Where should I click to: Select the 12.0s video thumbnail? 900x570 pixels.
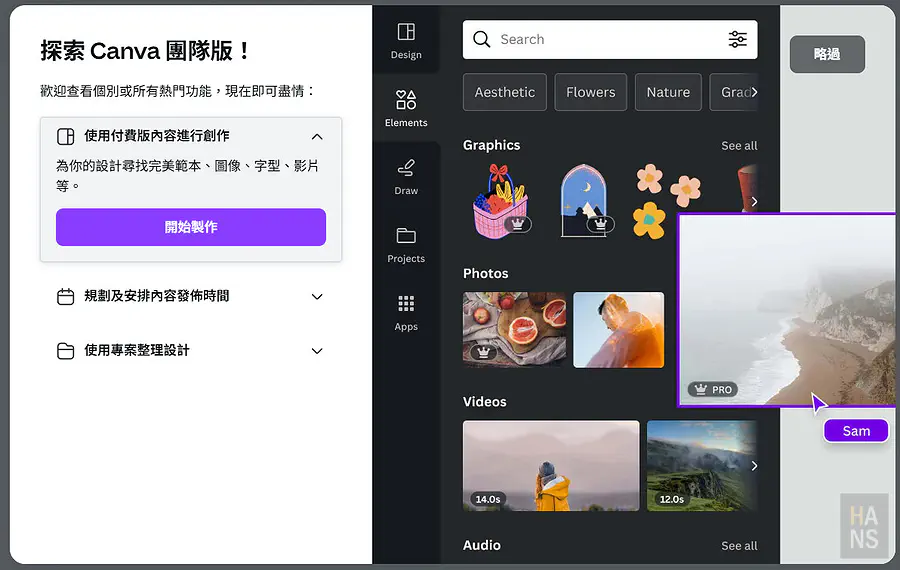click(702, 466)
